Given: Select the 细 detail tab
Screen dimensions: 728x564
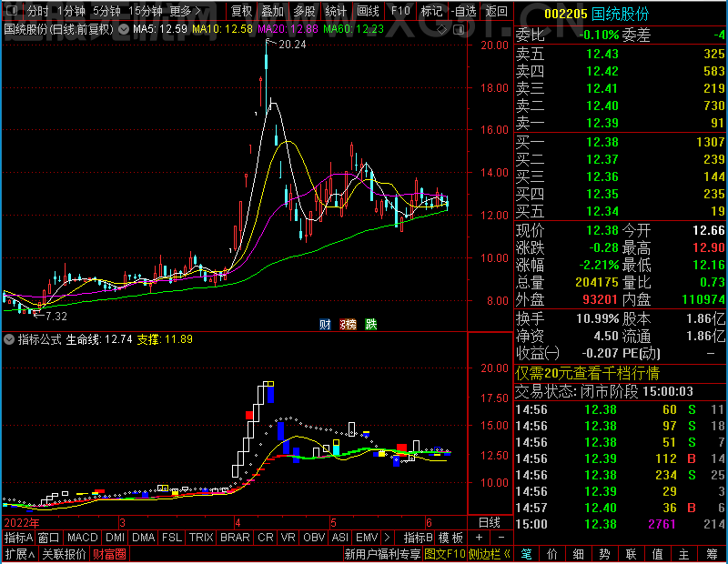Looking at the screenshot, I should pyautogui.click(x=579, y=554).
